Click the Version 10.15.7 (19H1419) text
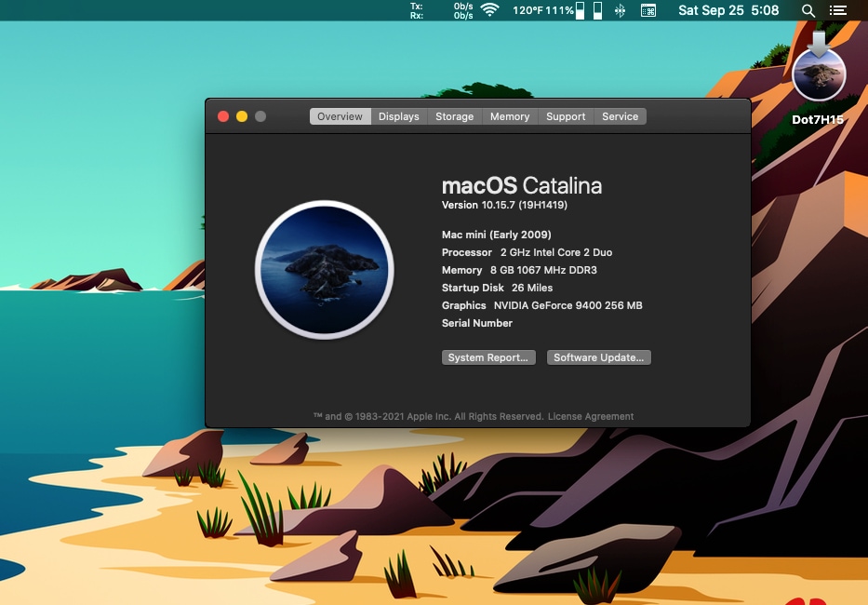 tap(504, 205)
